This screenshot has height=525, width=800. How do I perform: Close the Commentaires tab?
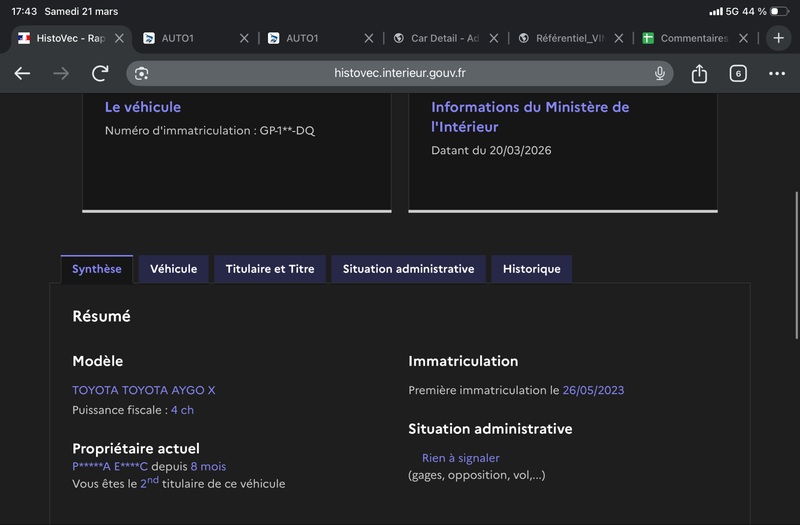point(743,38)
